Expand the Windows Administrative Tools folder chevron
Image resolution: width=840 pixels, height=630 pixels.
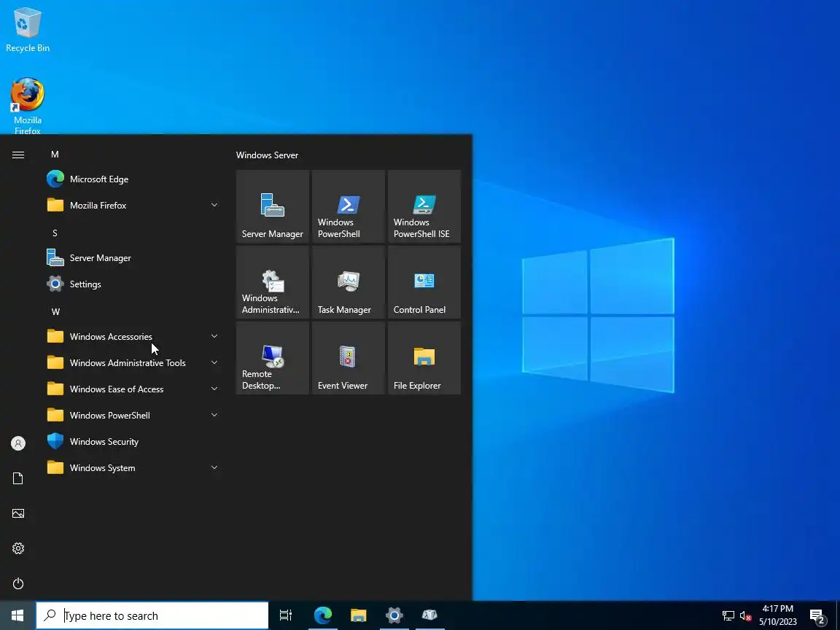tap(214, 362)
